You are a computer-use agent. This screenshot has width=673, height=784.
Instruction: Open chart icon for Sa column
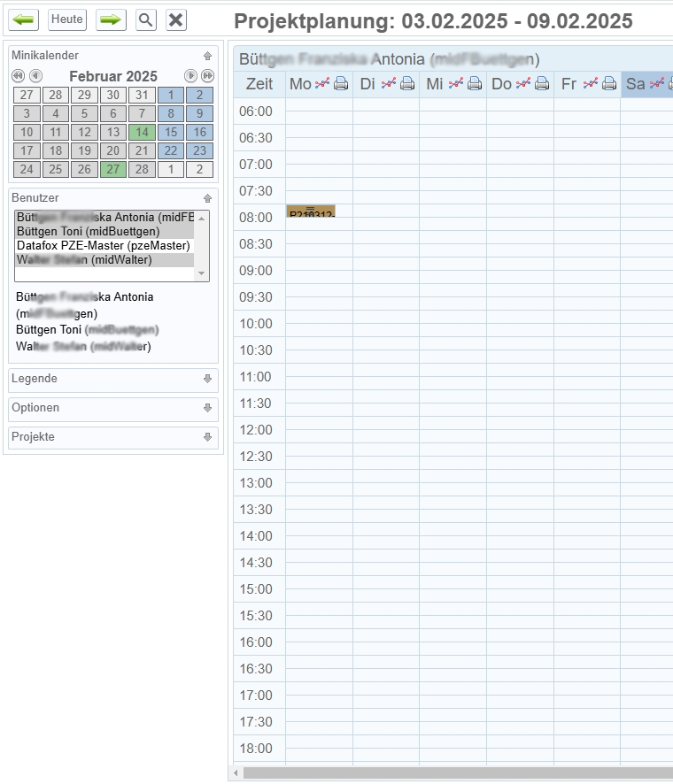pos(657,83)
